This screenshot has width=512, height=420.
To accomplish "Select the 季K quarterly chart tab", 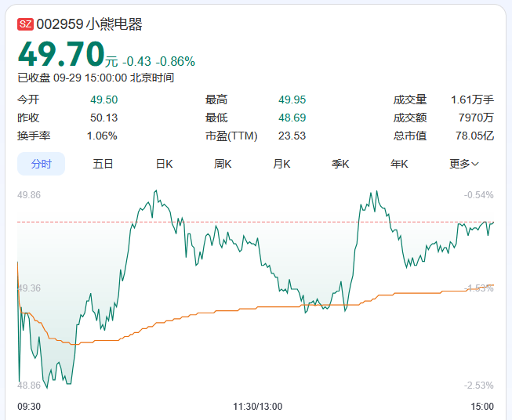I will pyautogui.click(x=340, y=164).
